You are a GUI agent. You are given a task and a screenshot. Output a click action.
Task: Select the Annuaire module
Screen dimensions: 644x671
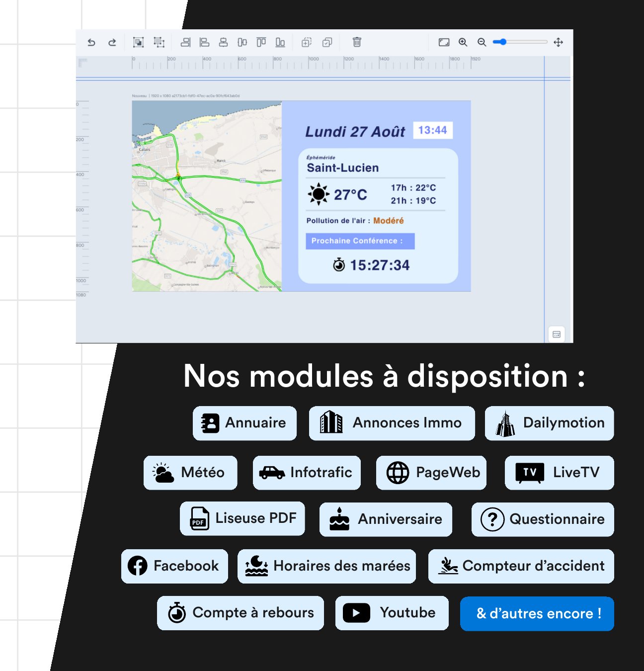(244, 423)
